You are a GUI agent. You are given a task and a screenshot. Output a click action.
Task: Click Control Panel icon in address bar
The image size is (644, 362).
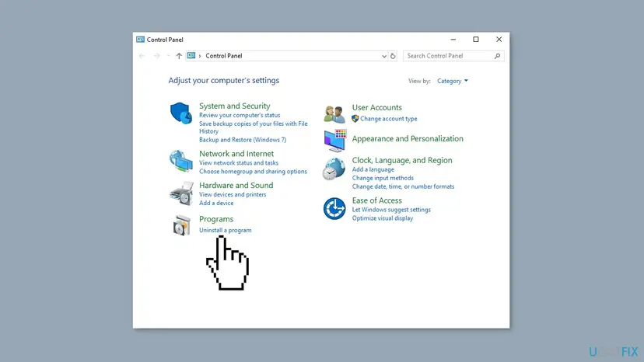[x=191, y=55]
